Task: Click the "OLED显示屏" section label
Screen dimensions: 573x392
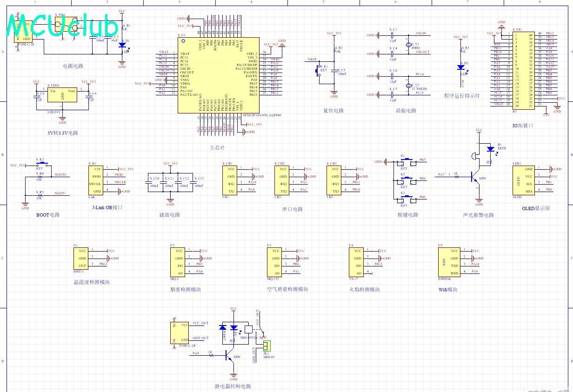Action: pyautogui.click(x=536, y=208)
